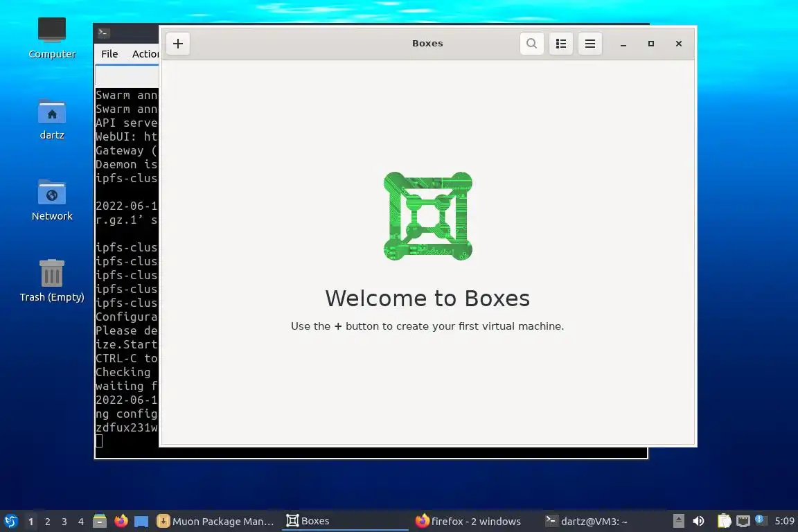Image resolution: width=798 pixels, height=532 pixels.
Task: Open the File menu in the terminal window
Action: click(109, 54)
